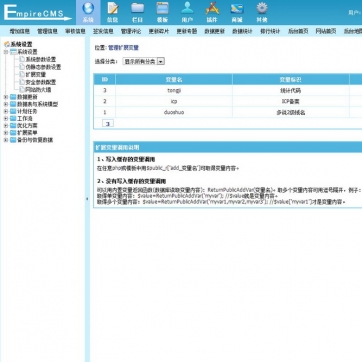Click page icon beside 安全参数配置

(x=22, y=82)
